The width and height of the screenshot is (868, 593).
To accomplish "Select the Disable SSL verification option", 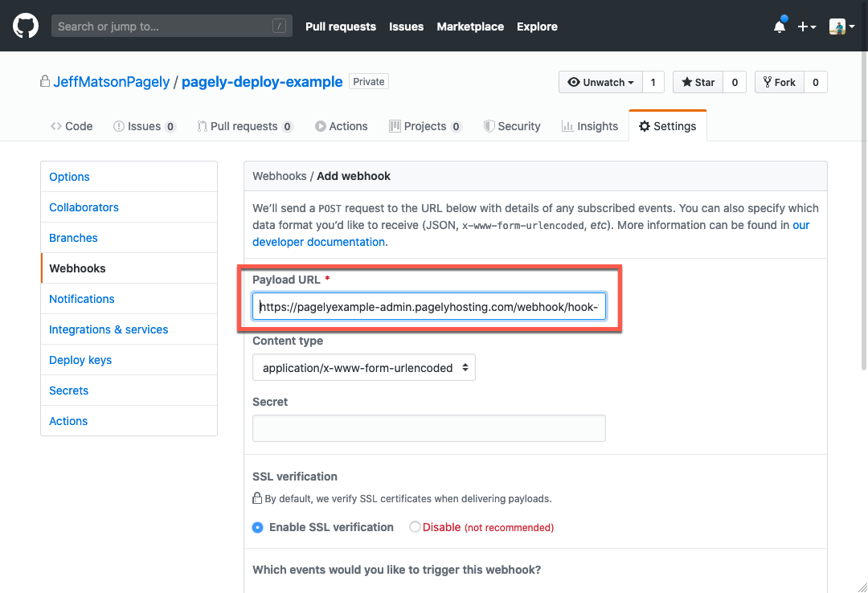I will 414,526.
